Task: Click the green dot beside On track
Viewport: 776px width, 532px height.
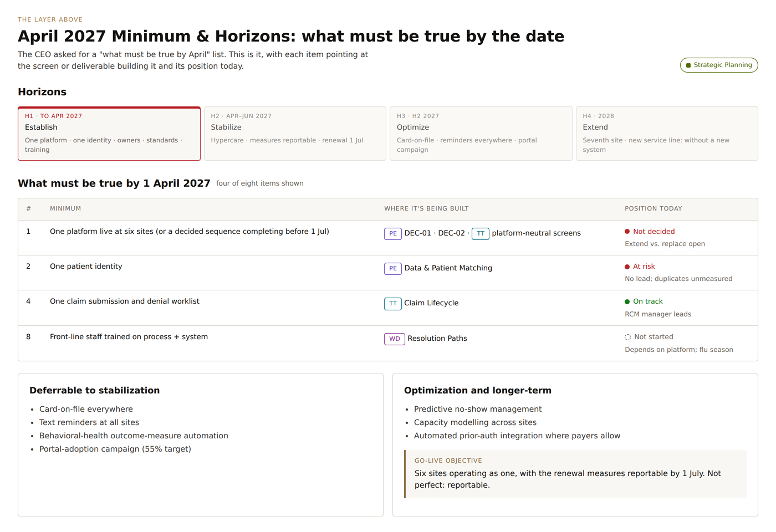Action: [627, 301]
